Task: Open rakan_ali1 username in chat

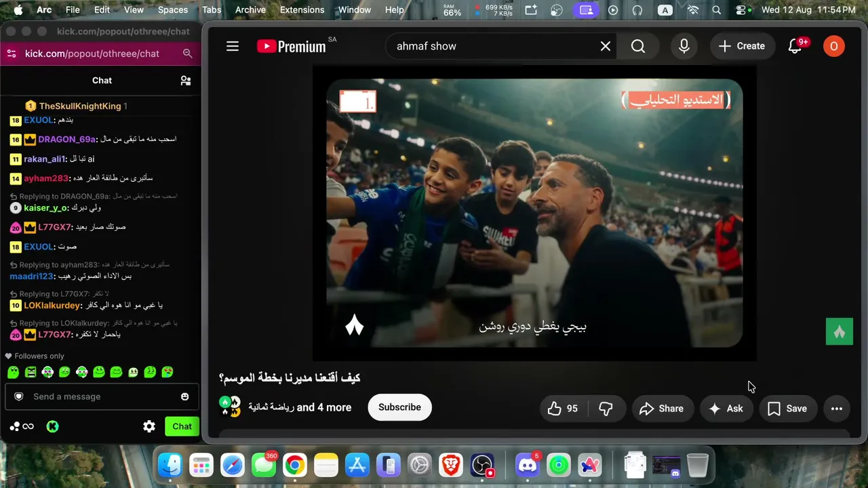Action: click(x=44, y=159)
